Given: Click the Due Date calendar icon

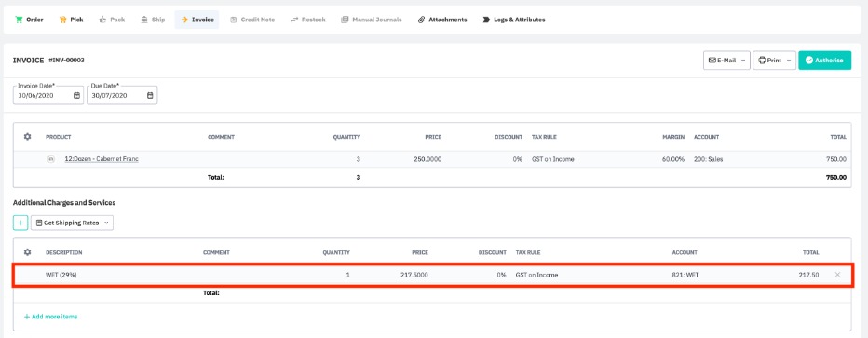Looking at the screenshot, I should point(150,95).
